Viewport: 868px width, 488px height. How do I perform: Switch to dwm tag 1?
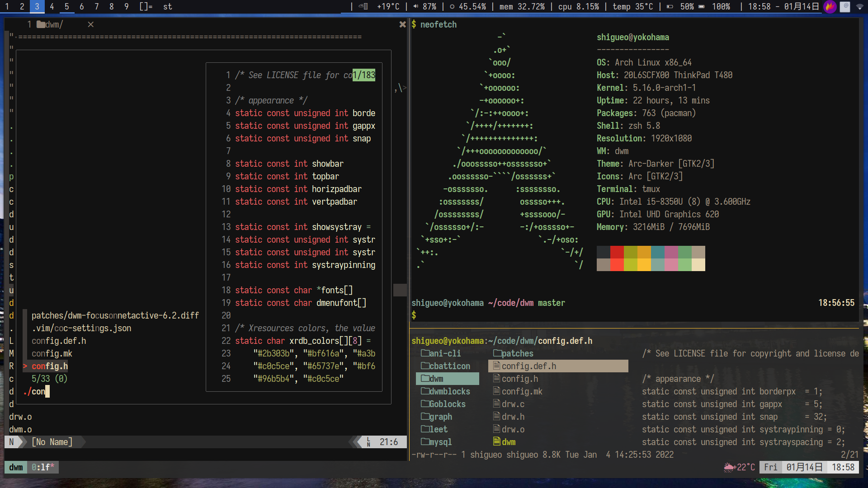pyautogui.click(x=7, y=6)
